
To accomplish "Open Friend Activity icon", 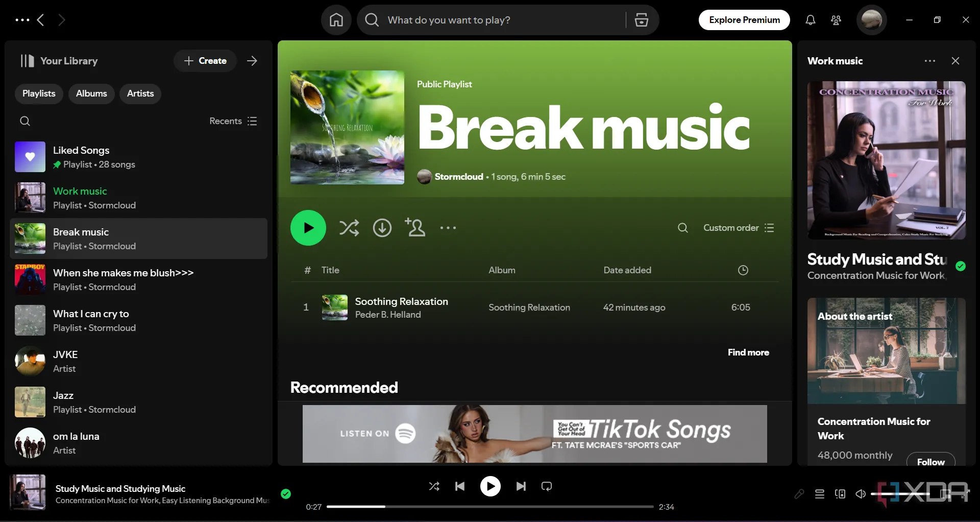I will click(x=836, y=20).
